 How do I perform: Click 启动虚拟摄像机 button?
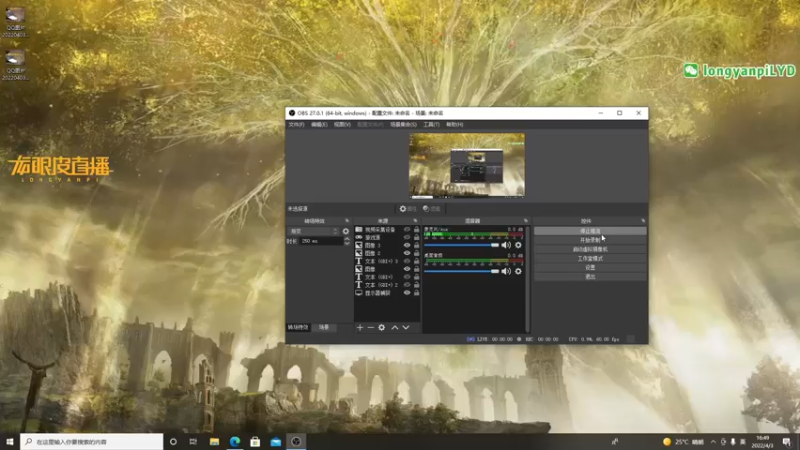click(x=590, y=249)
